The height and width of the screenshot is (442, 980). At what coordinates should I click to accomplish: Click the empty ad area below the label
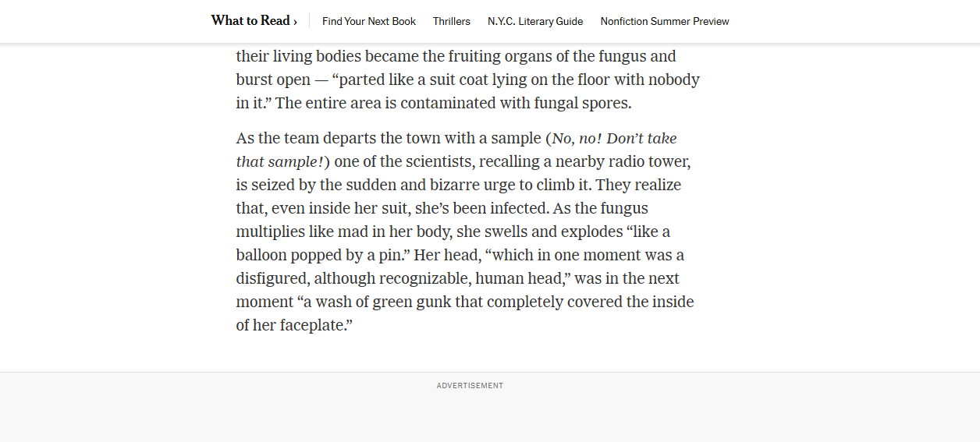click(x=470, y=417)
